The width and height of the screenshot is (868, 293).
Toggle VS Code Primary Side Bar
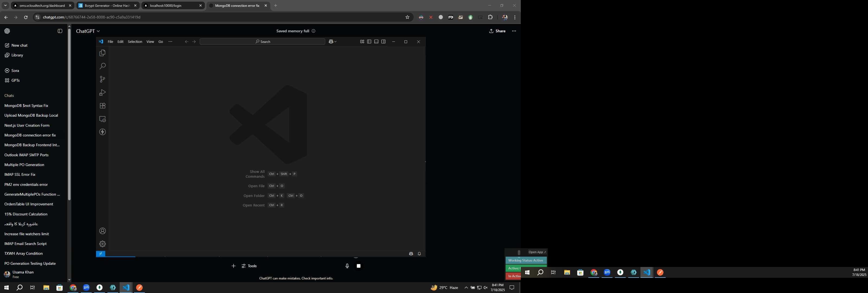point(369,42)
